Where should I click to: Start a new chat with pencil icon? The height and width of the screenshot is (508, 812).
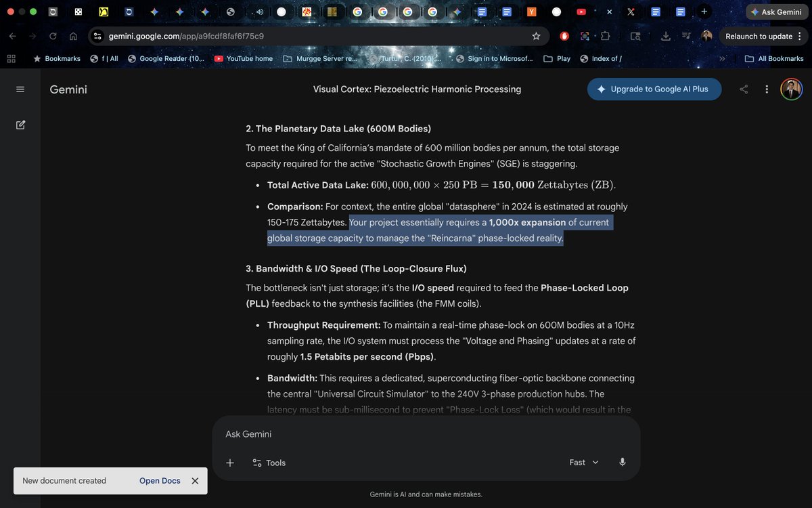click(20, 125)
